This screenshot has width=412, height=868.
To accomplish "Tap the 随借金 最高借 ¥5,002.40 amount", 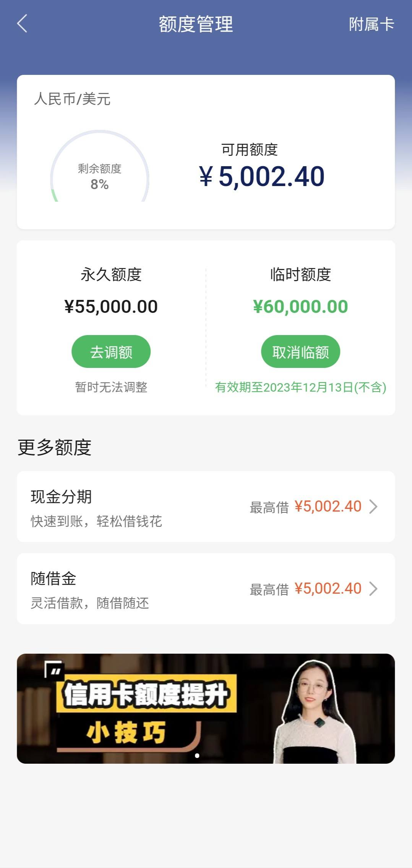I will pyautogui.click(x=328, y=589).
